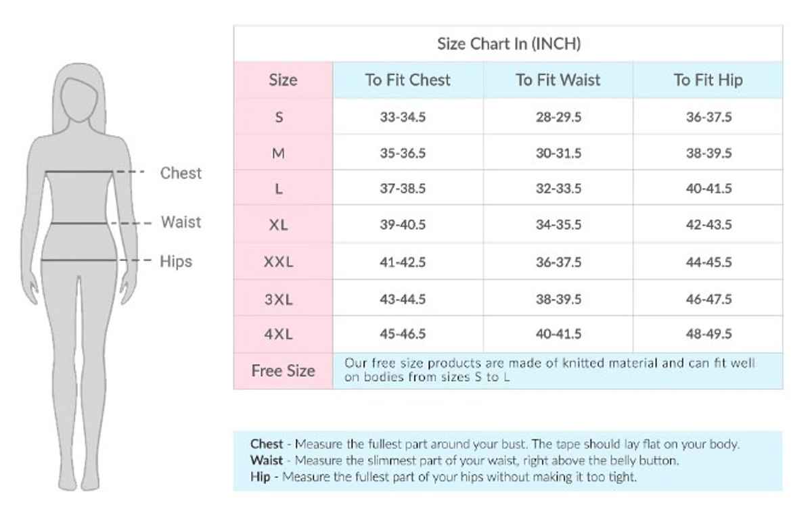Screen dimensions: 812x528
Task: Click the 30-31.5 waist value for M
Action: [558, 153]
